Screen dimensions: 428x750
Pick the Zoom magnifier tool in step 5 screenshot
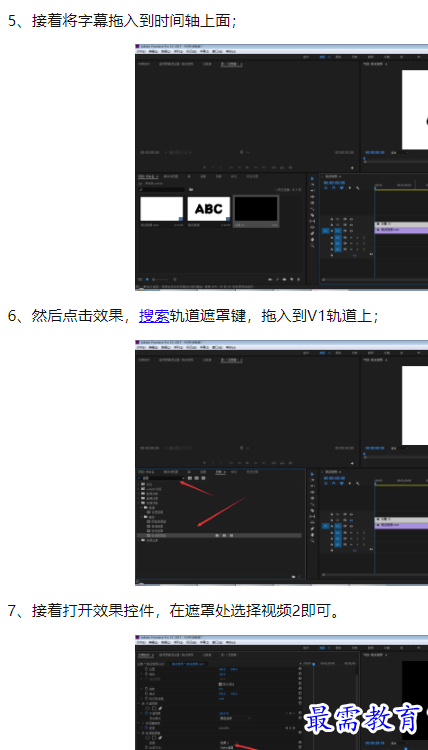click(312, 245)
